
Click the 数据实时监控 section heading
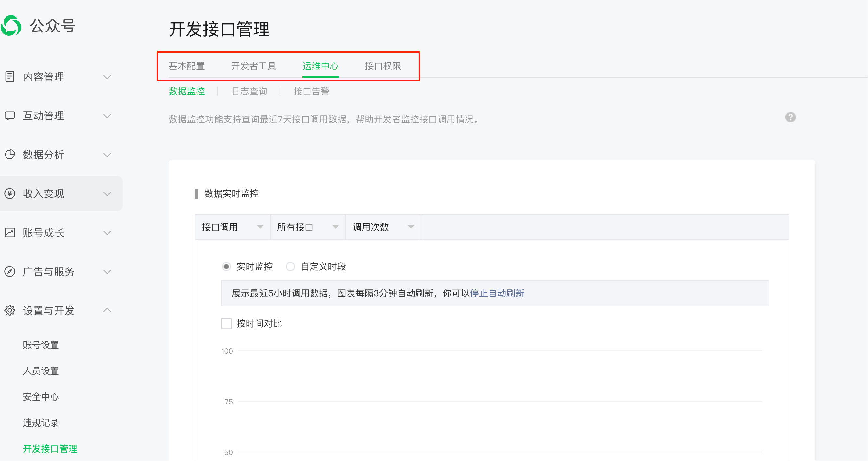(232, 193)
